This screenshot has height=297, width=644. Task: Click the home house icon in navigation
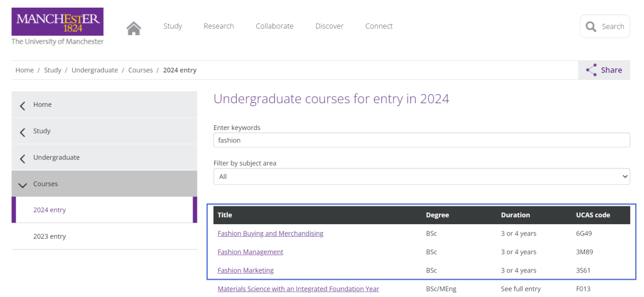[134, 28]
